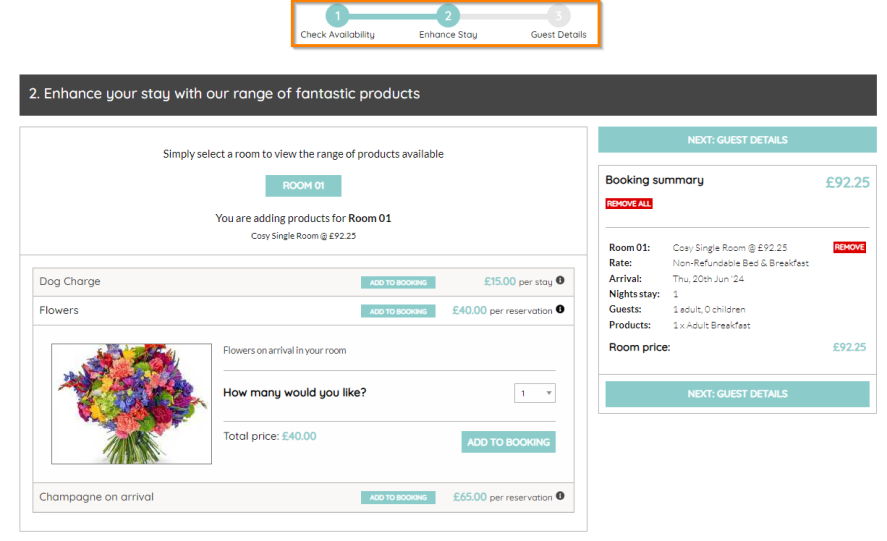This screenshot has width=887, height=541.
Task: Click small Add to Booking for Flowers
Action: point(398,311)
